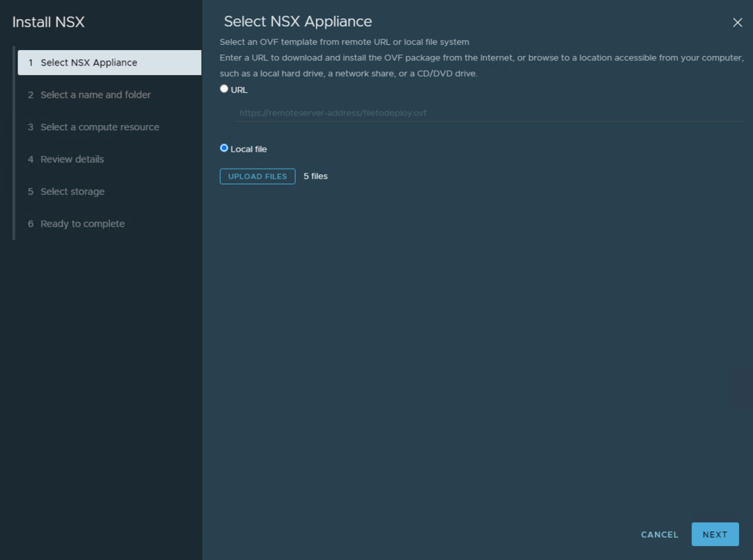Click the 'Local file' option label text
This screenshot has height=560, width=753.
tap(249, 149)
